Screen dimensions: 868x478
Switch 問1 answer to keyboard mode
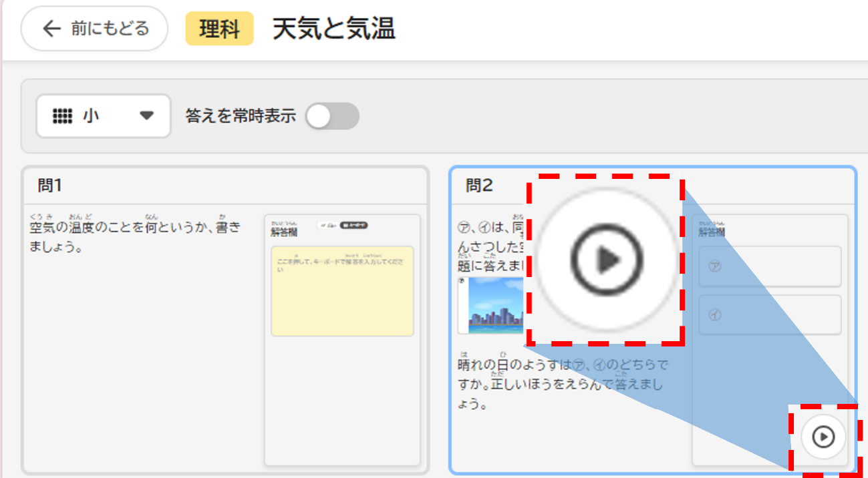click(353, 226)
